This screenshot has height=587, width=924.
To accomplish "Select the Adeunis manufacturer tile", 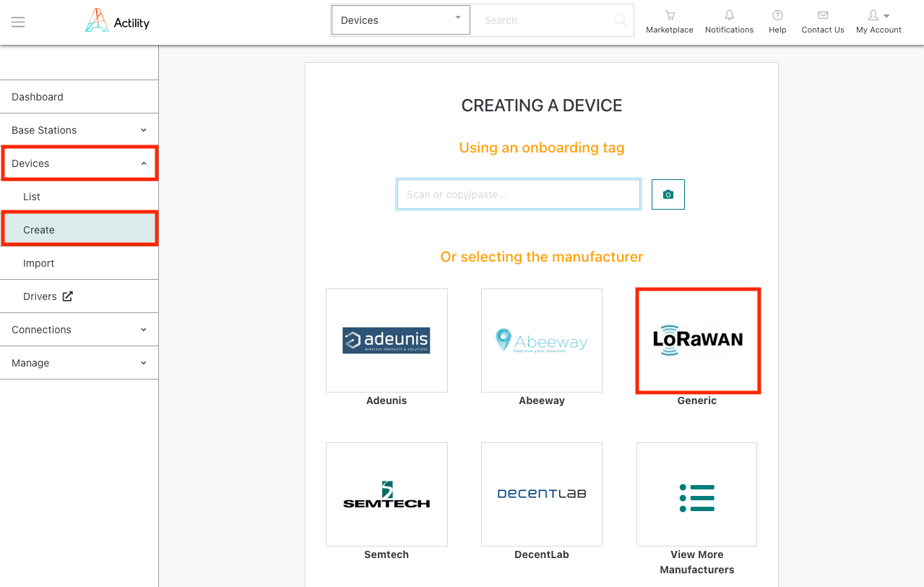I will pos(387,340).
